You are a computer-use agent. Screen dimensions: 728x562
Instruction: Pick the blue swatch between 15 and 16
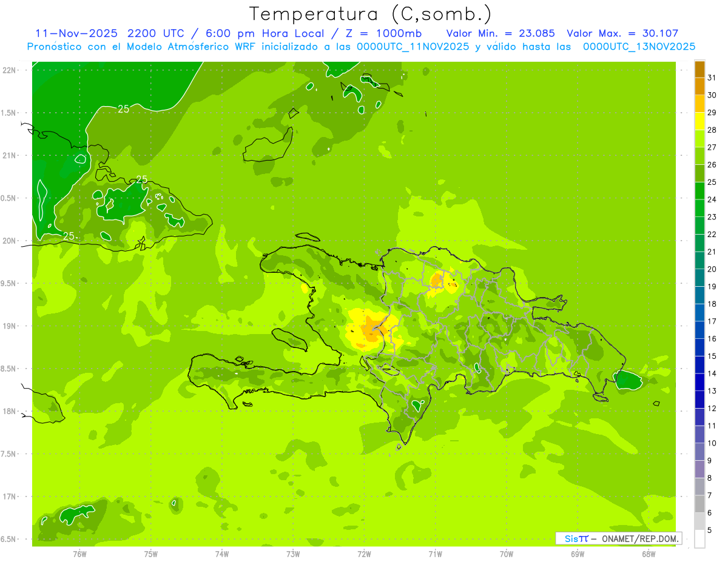699,347
